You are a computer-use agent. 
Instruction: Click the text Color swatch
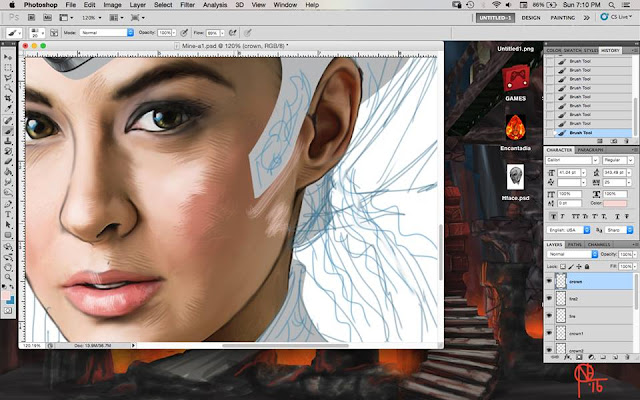coord(615,203)
